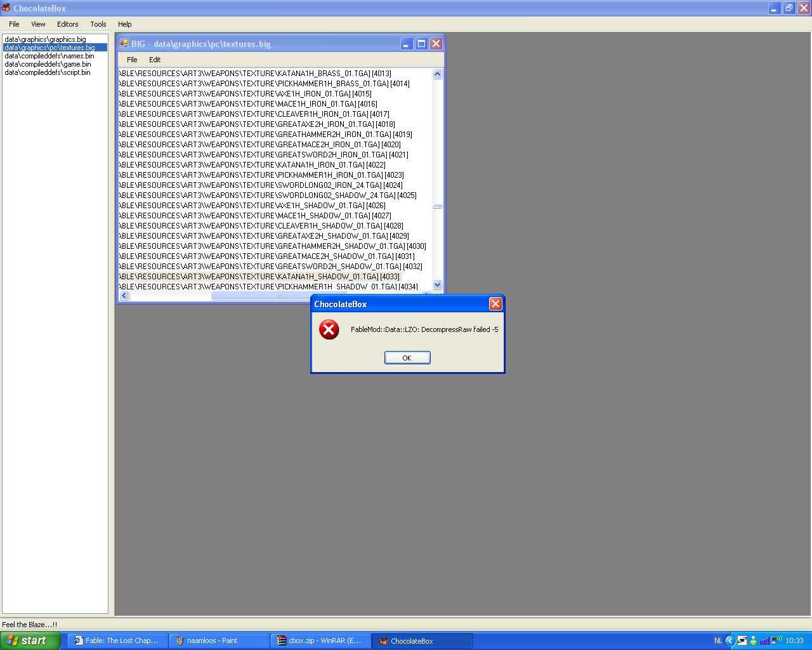This screenshot has width=812, height=650.
Task: Switch to cbox.zip WinRAR taskbar item
Action: [x=320, y=641]
